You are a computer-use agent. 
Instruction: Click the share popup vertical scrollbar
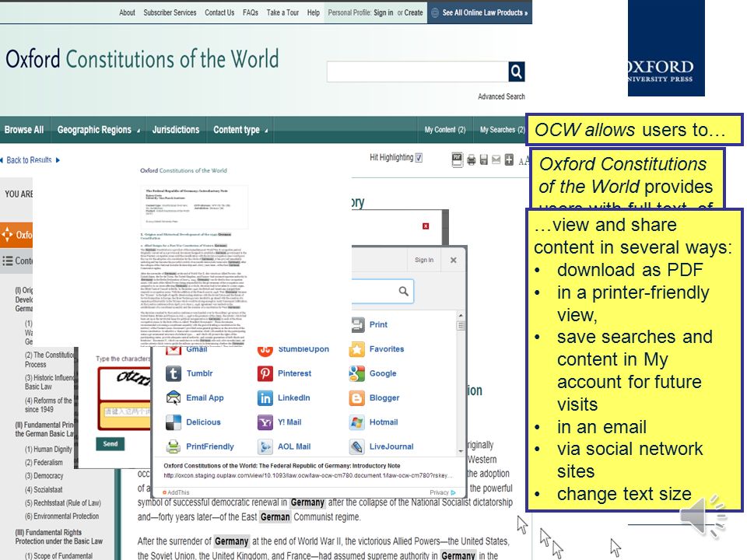[x=460, y=383]
